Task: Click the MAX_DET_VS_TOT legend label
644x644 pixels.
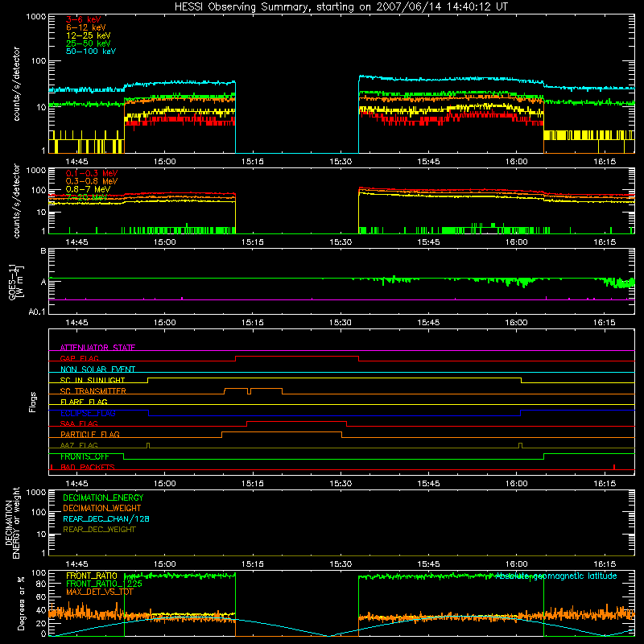Action: click(x=98, y=592)
